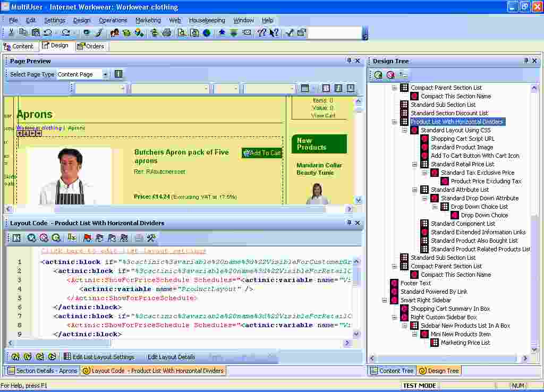Toggle the pin on the Page Preview panel
This screenshot has width=544, height=392.
[x=349, y=61]
